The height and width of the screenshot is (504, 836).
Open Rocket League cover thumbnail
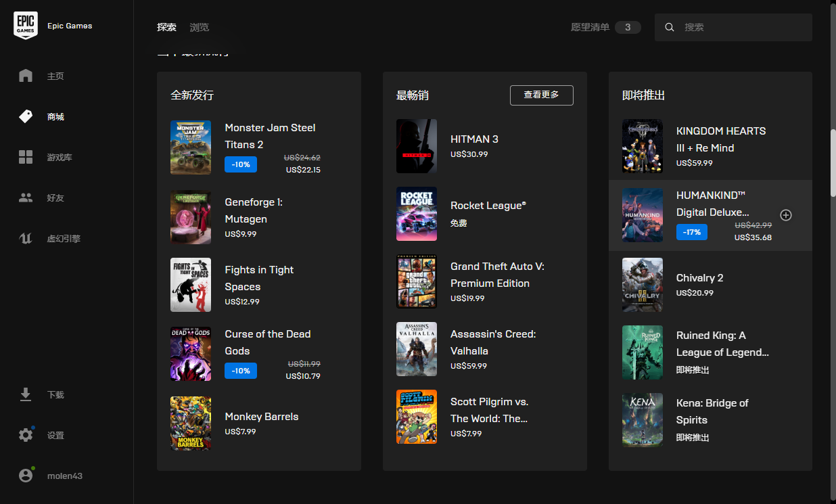[417, 214]
